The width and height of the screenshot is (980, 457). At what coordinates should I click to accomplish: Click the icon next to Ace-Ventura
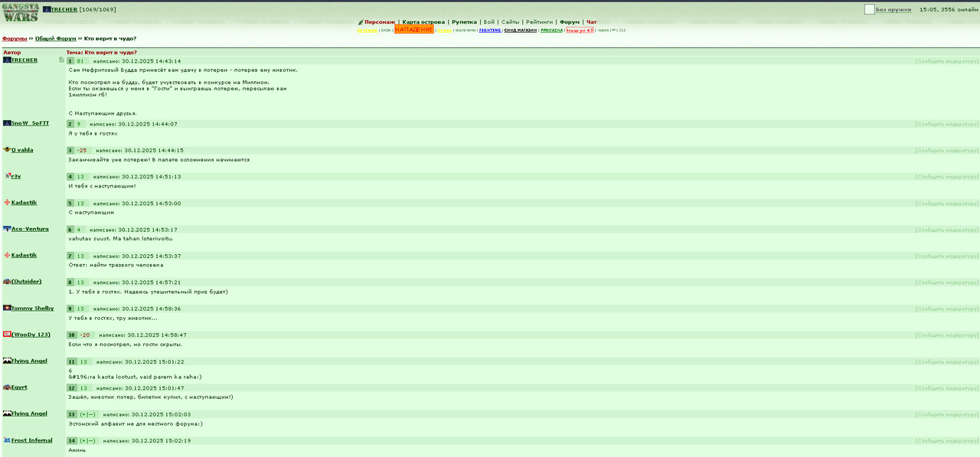(7, 229)
